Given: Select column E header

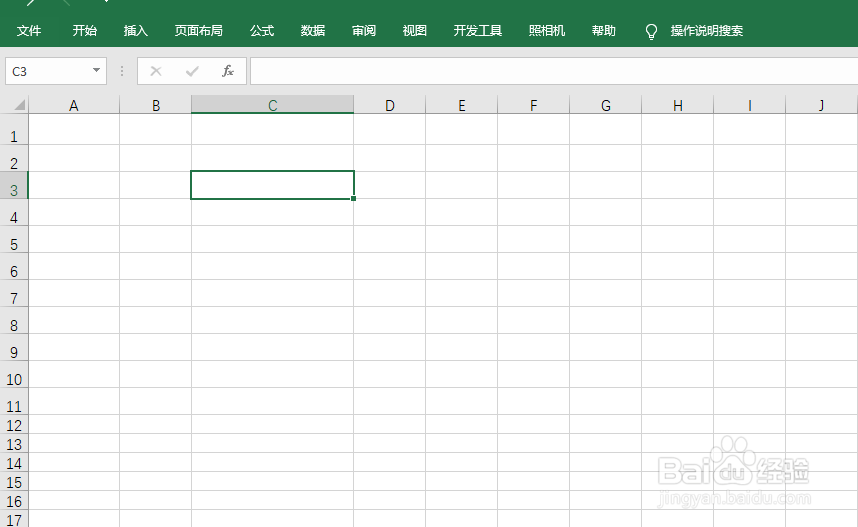Looking at the screenshot, I should pyautogui.click(x=462, y=105).
